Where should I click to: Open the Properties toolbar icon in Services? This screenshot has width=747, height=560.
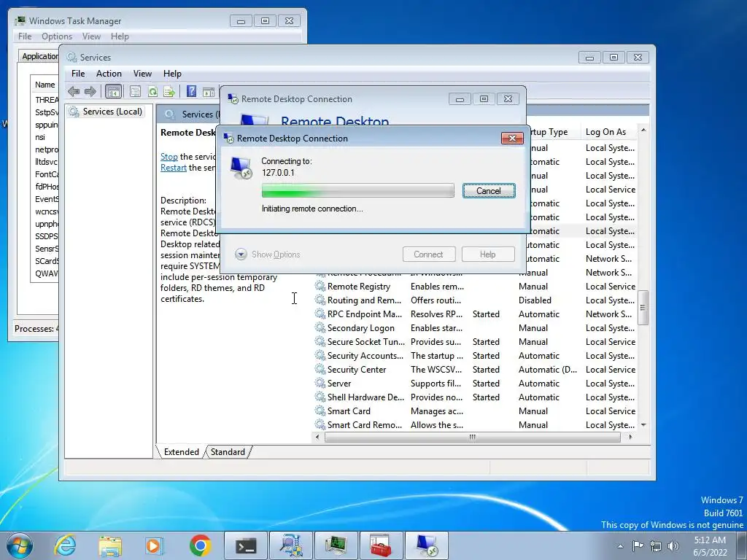tap(135, 91)
